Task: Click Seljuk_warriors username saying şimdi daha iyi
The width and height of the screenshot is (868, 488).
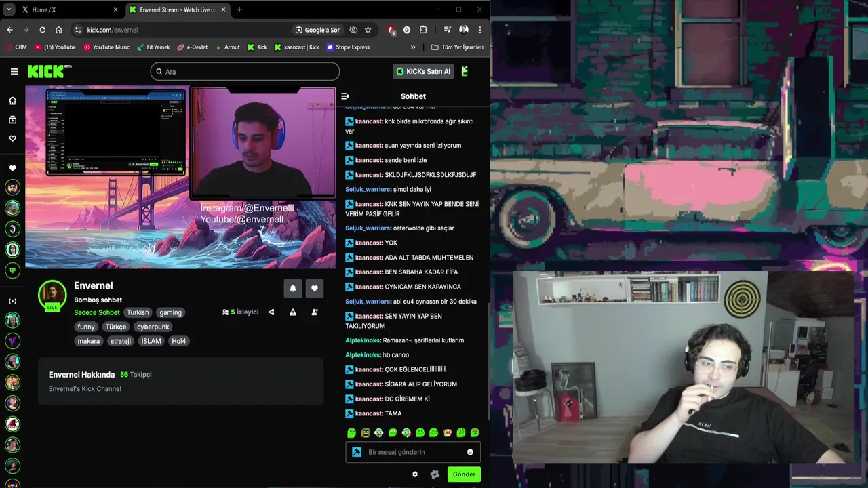Action: point(368,189)
